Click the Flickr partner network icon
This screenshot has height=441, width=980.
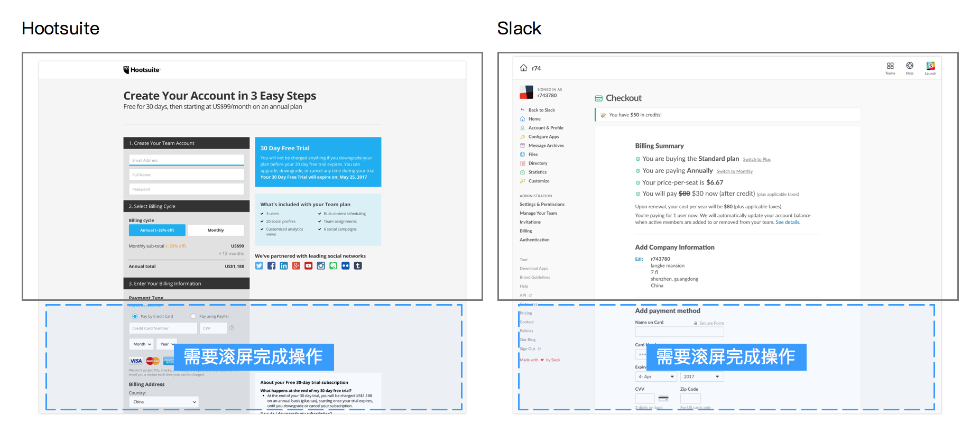(345, 266)
